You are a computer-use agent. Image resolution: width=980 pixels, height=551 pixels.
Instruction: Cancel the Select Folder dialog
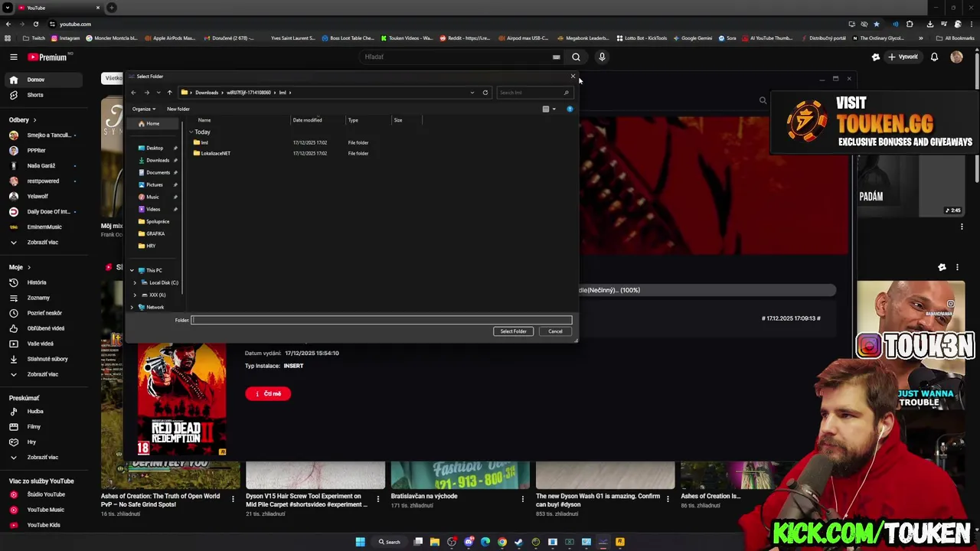(555, 331)
